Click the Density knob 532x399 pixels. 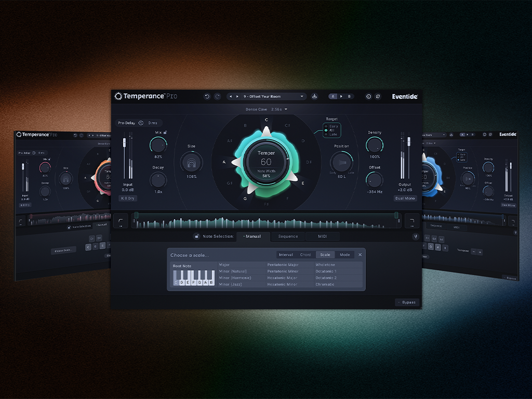[375, 145]
